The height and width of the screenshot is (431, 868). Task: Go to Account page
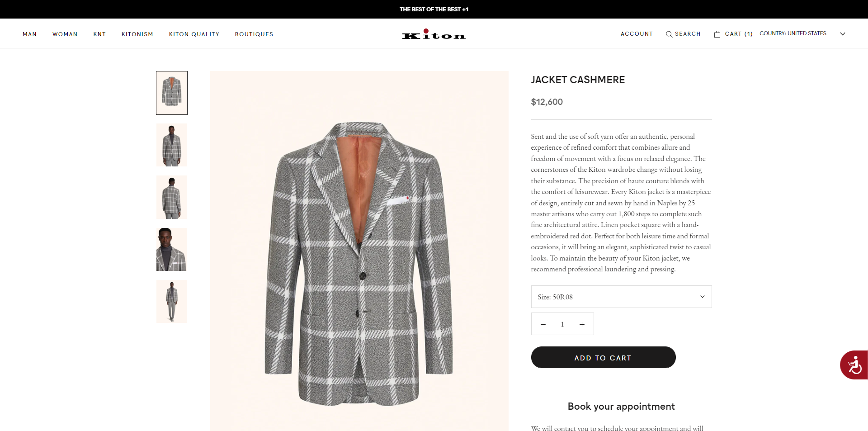point(637,34)
